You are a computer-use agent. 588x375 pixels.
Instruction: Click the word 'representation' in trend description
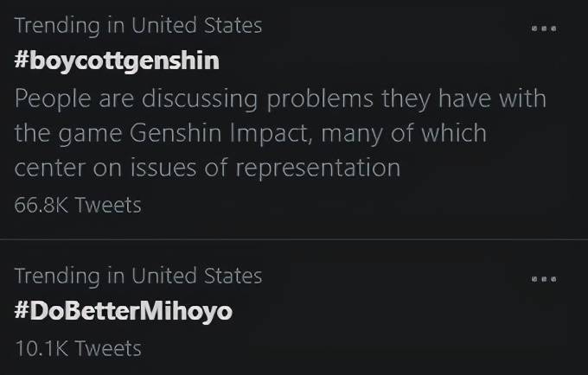(x=318, y=168)
